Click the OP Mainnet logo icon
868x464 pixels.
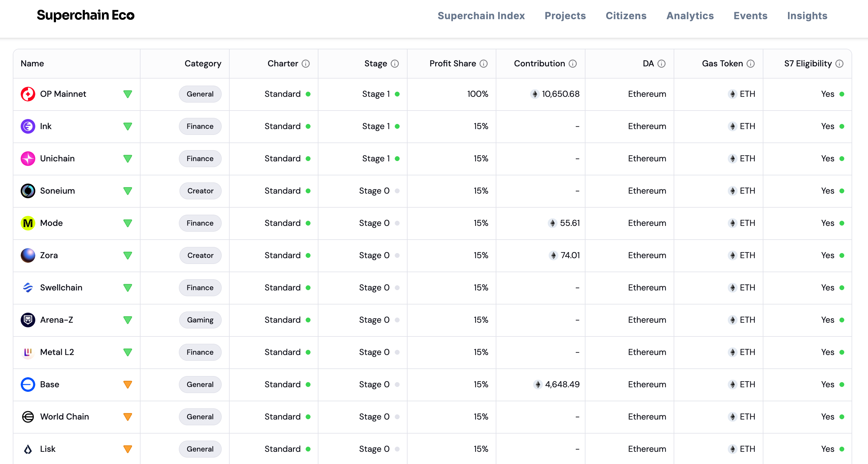coord(28,94)
